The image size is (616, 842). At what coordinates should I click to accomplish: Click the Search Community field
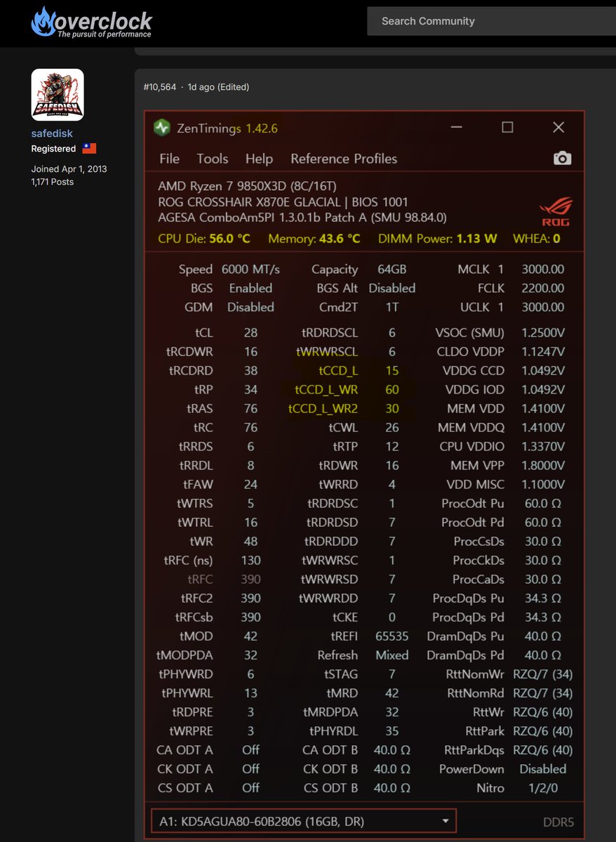(491, 21)
